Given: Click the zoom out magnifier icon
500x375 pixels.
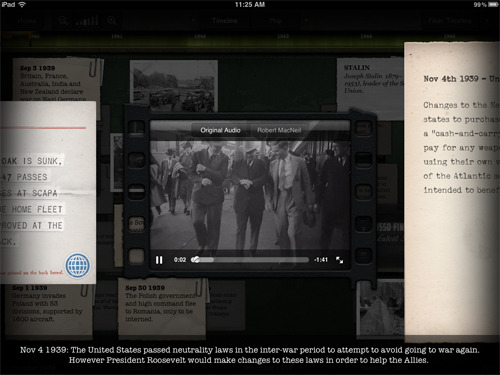Looking at the screenshot, I should click(x=63, y=21).
